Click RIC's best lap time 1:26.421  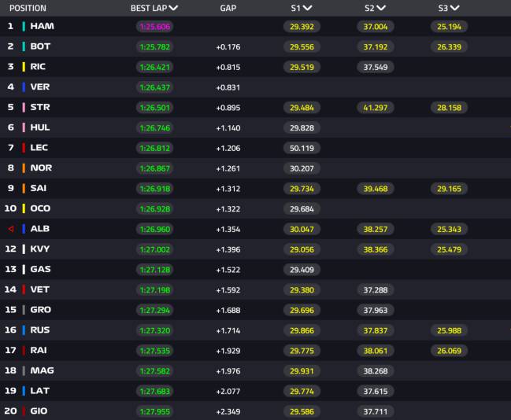154,67
